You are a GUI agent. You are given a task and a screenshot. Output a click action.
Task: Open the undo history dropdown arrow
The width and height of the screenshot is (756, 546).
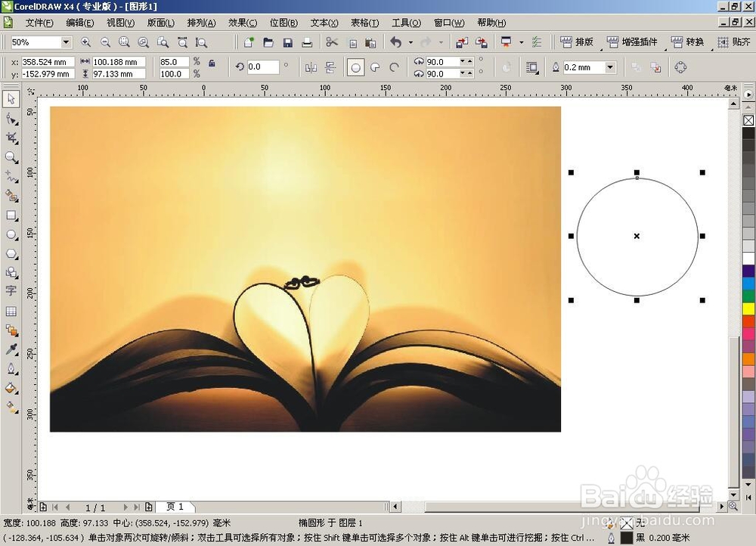coord(411,42)
